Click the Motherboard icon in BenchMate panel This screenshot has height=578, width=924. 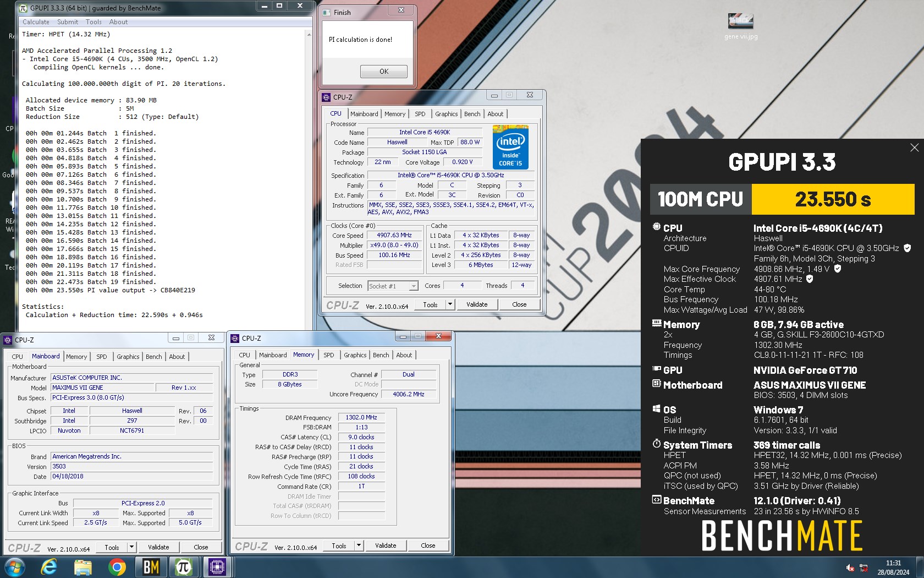pyautogui.click(x=657, y=383)
